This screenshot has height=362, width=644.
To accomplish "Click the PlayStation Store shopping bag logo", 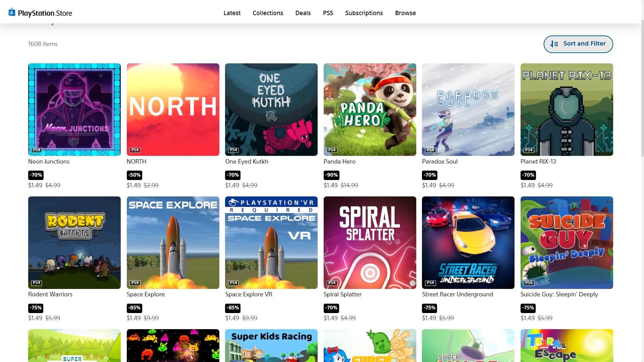I will click(x=12, y=12).
